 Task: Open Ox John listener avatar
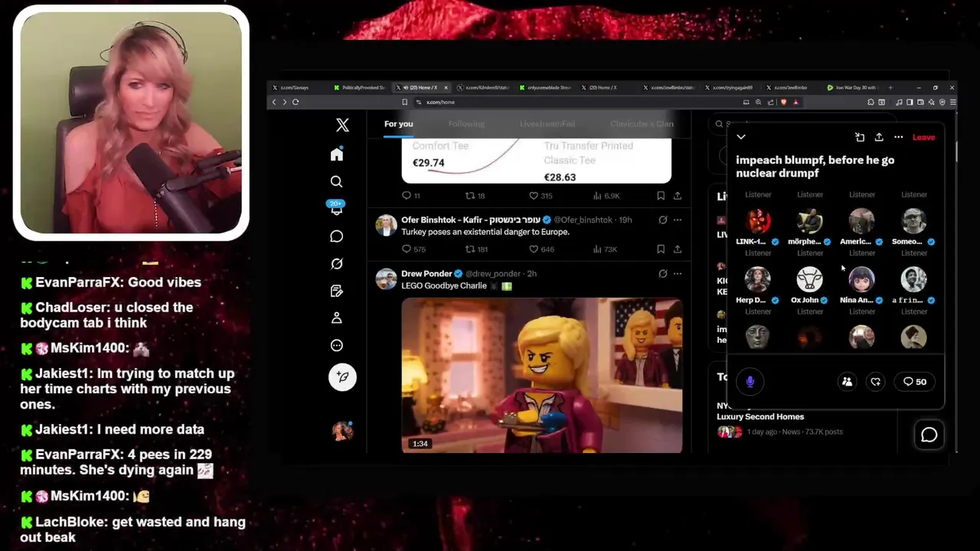point(809,279)
